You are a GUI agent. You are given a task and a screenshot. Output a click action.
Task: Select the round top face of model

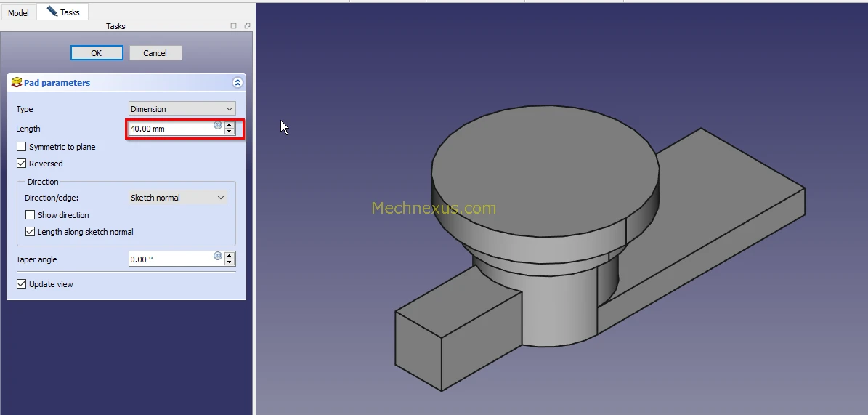(545, 171)
